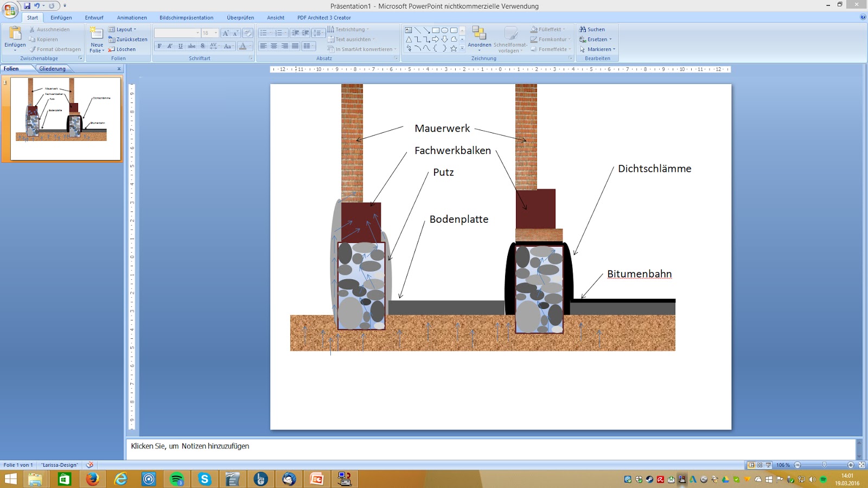Viewport: 868px width, 488px height.
Task: Select slide 1 thumbnail in Folien pane
Action: pos(66,118)
